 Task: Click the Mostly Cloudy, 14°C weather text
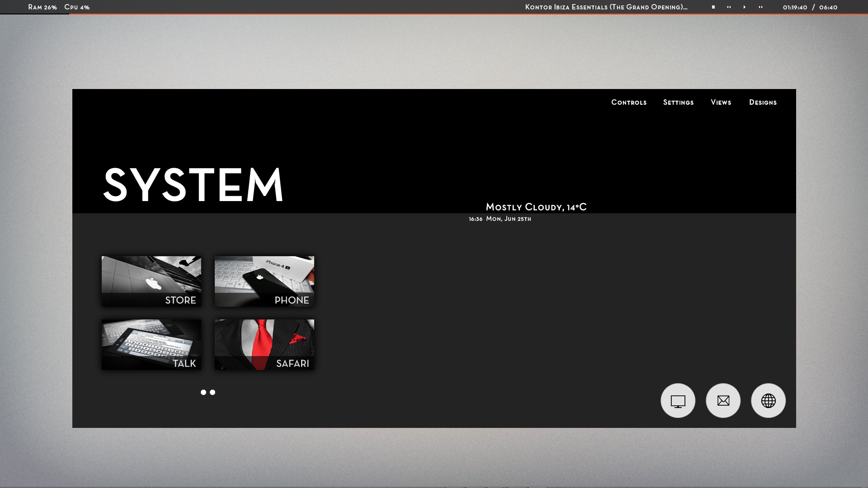click(x=536, y=207)
